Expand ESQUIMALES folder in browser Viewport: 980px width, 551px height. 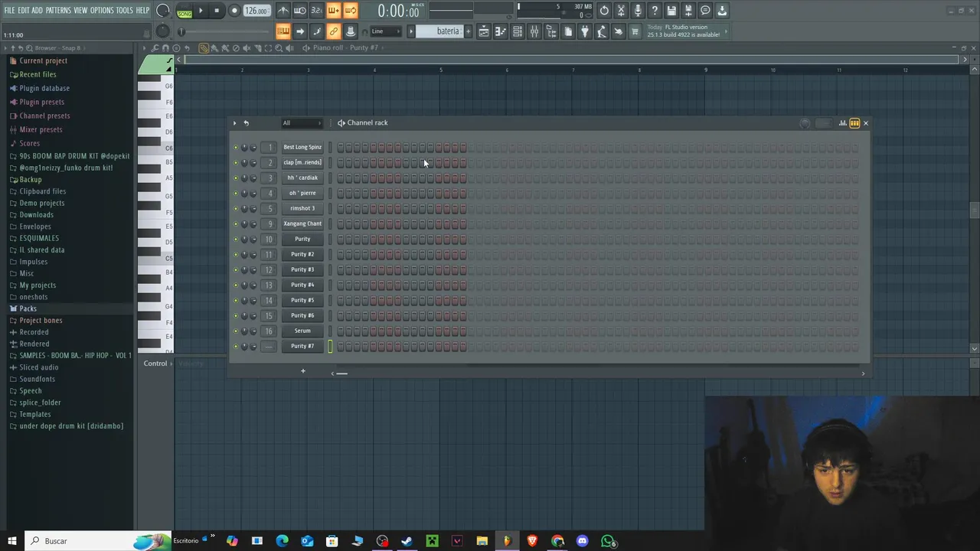click(39, 238)
